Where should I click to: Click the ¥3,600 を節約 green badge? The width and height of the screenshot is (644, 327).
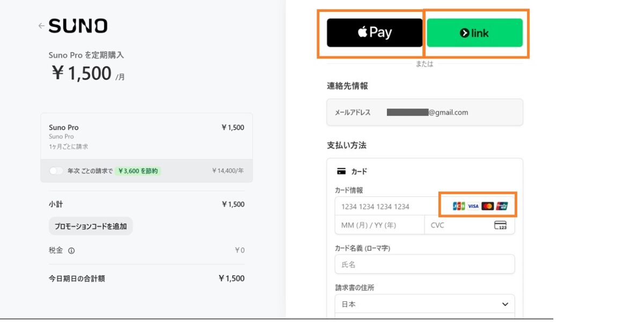[x=137, y=171]
